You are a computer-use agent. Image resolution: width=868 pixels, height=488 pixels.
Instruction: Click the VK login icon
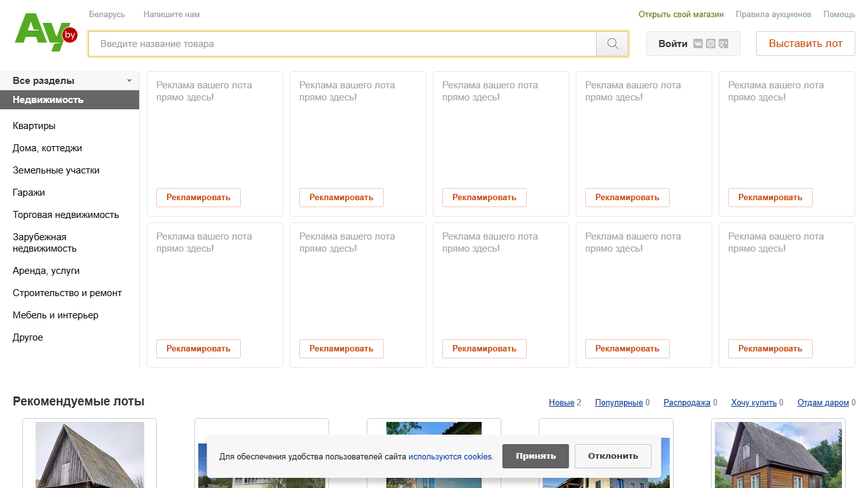[698, 44]
